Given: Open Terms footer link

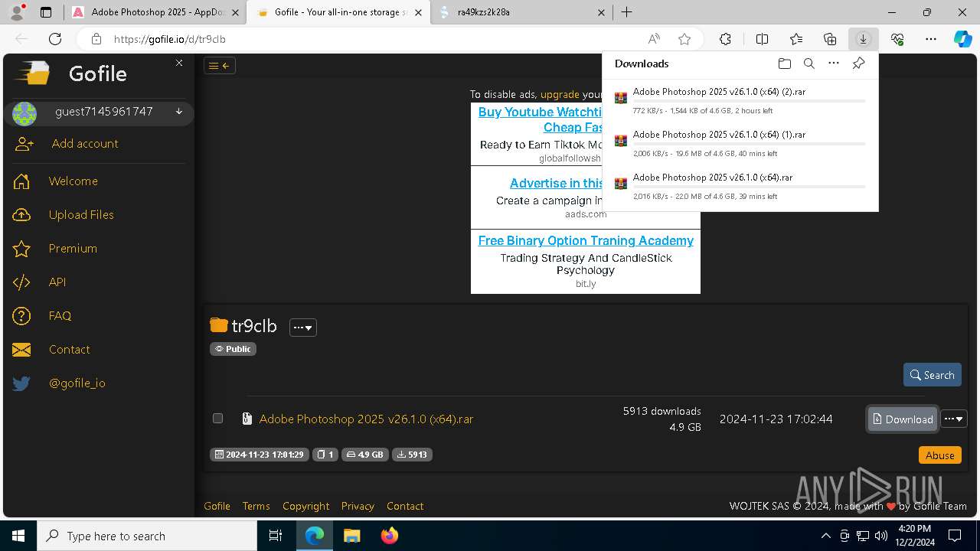Looking at the screenshot, I should click(256, 506).
